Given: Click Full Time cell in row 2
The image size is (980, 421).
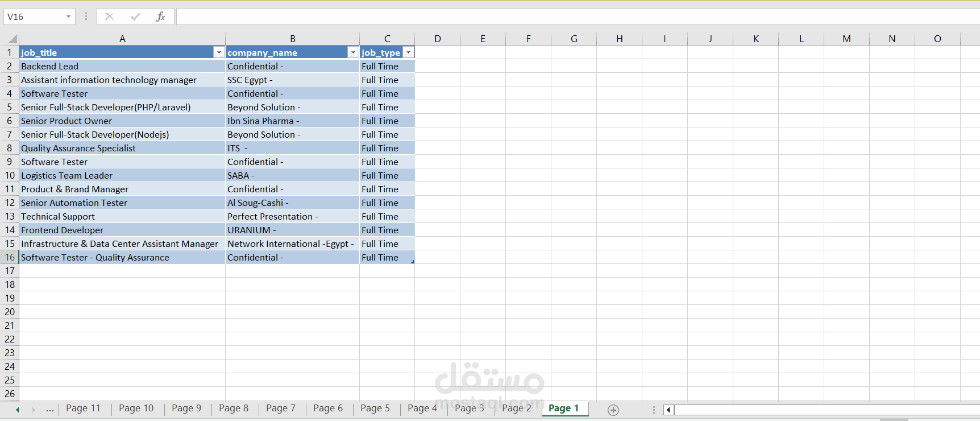Looking at the screenshot, I should pyautogui.click(x=387, y=66).
